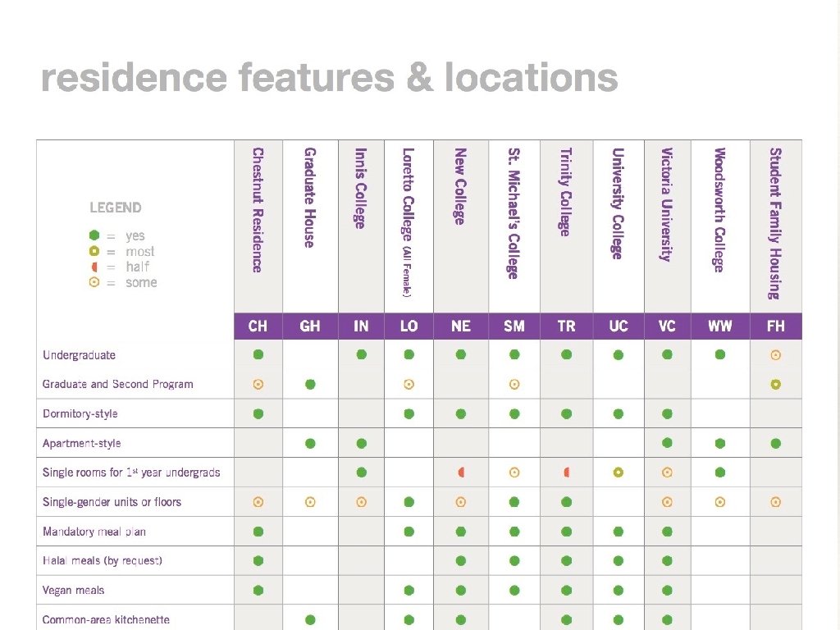Click the Graduate House dot in Graduate and Second Program row
The width and height of the screenshot is (840, 630).
(310, 384)
